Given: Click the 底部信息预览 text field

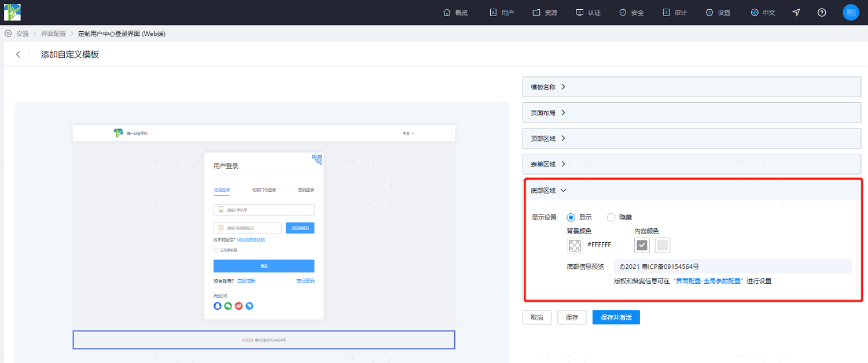Looking at the screenshot, I should [733, 266].
